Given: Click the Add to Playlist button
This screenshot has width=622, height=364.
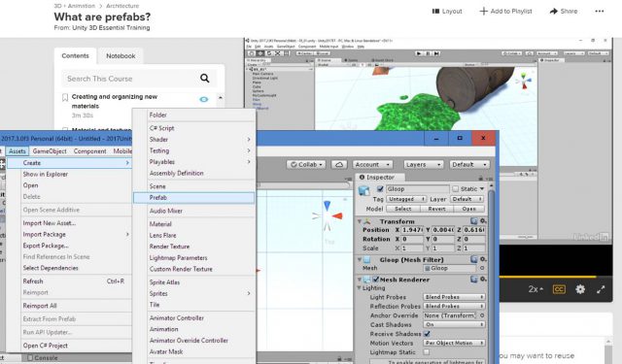Looking at the screenshot, I should click(x=505, y=11).
